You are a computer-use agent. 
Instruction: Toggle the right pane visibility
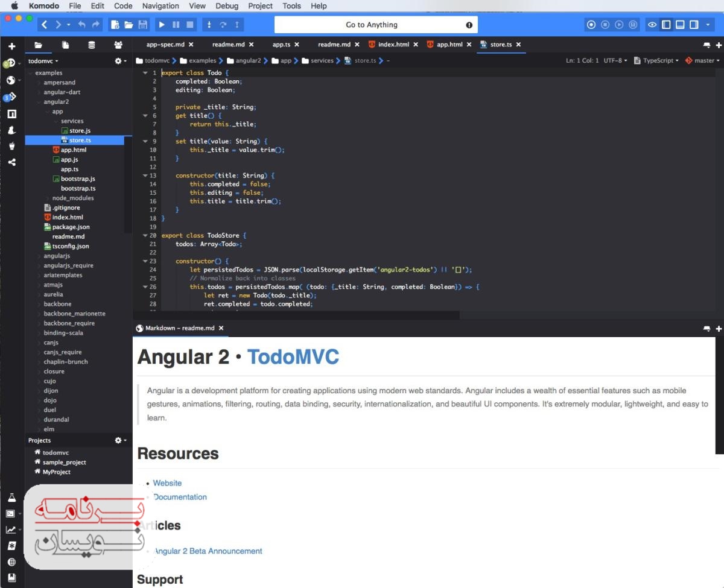click(694, 25)
